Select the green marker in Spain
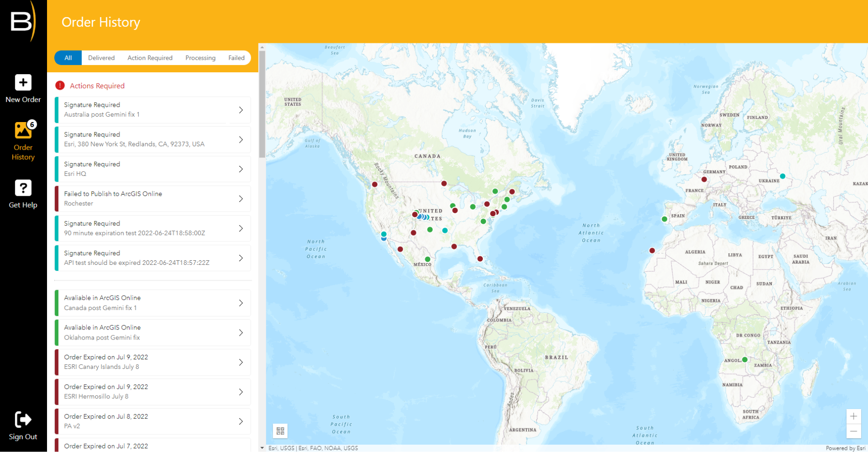This screenshot has width=868, height=452. [x=665, y=219]
